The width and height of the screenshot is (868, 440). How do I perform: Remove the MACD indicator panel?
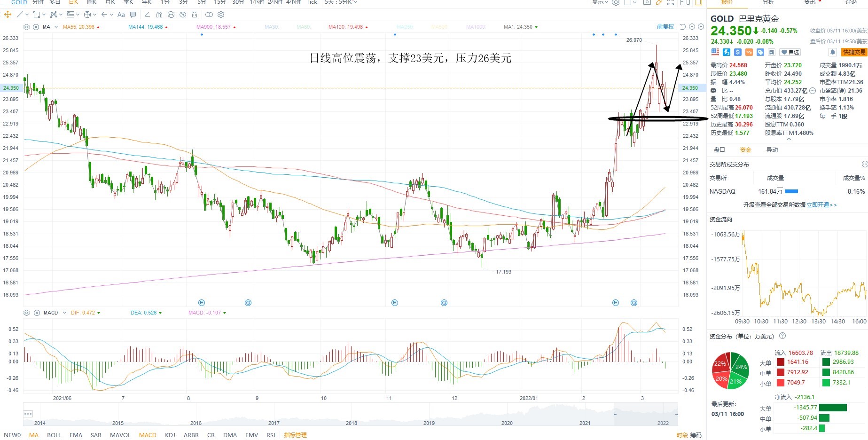click(36, 313)
